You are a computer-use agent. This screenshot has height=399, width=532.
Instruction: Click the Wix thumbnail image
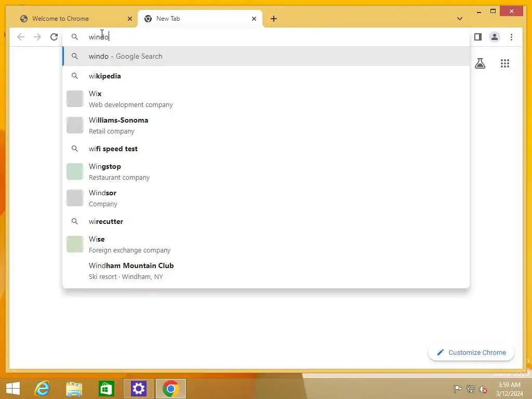coord(75,99)
